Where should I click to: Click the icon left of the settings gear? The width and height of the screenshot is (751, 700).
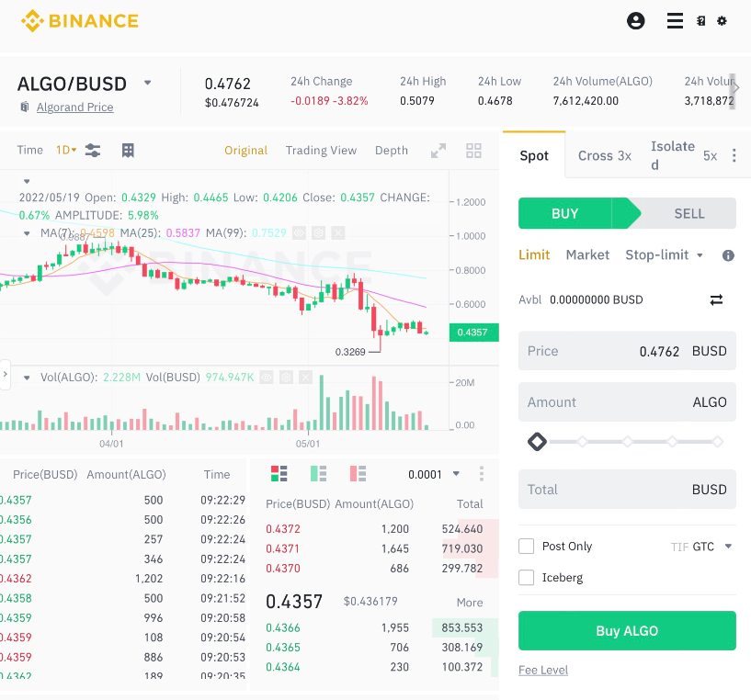(x=700, y=21)
